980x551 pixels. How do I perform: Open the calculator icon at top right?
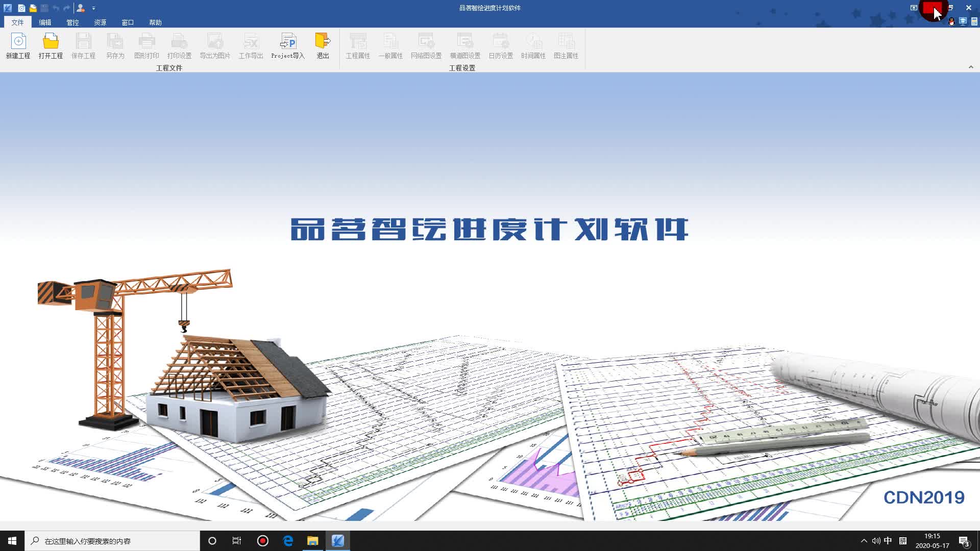click(974, 22)
